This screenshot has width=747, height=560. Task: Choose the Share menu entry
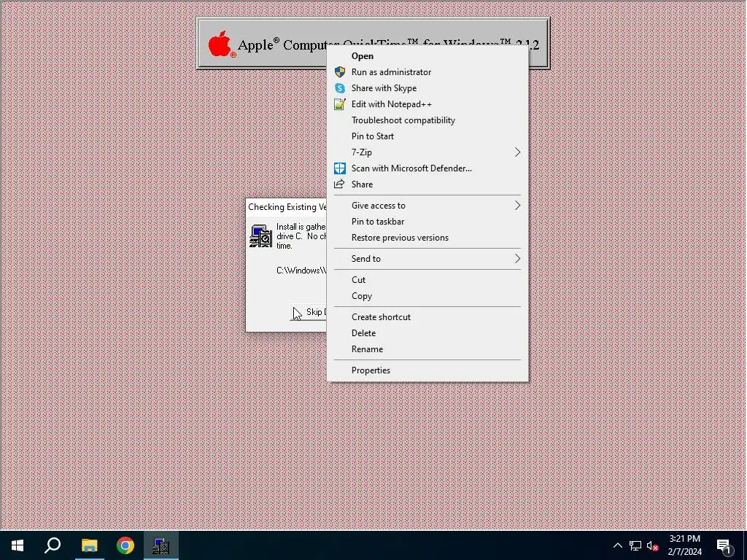click(427, 184)
